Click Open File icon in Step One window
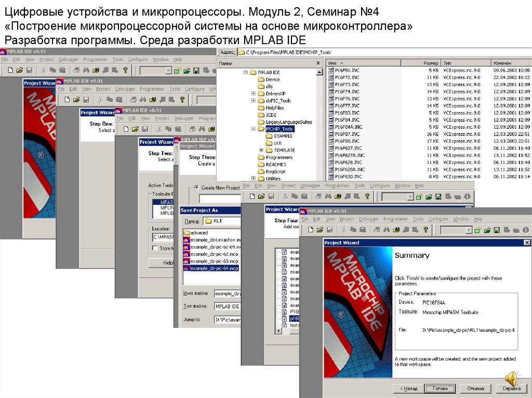Screen dimensions: 532x398 tap(76, 100)
